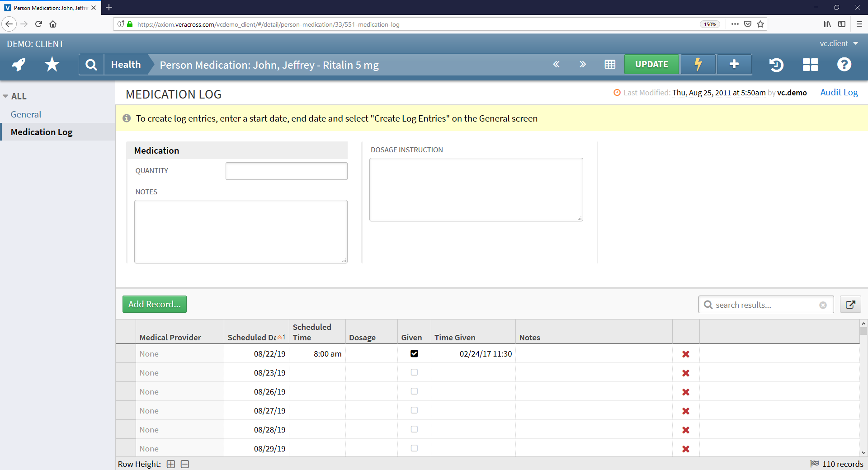Open the help question mark icon

coord(844,65)
